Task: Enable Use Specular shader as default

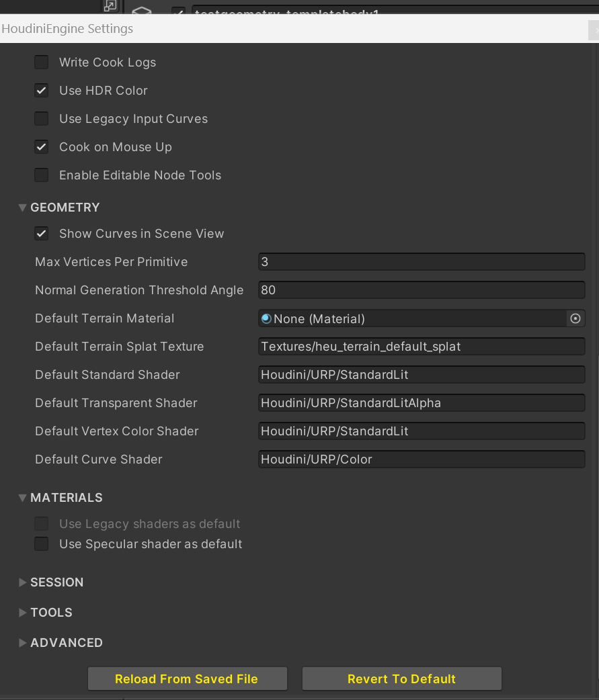Action: [41, 544]
